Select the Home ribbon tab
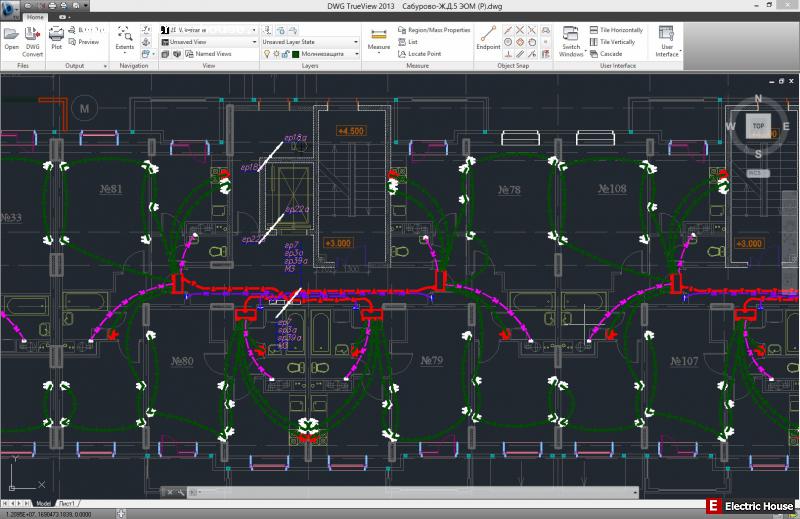800x519 pixels. pyautogui.click(x=35, y=17)
